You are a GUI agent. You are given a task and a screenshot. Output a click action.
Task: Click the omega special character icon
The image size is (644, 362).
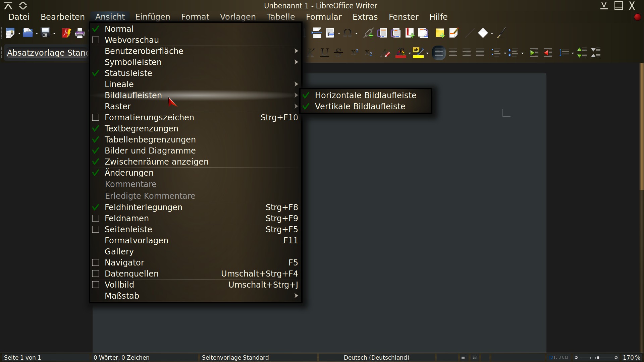click(x=348, y=33)
